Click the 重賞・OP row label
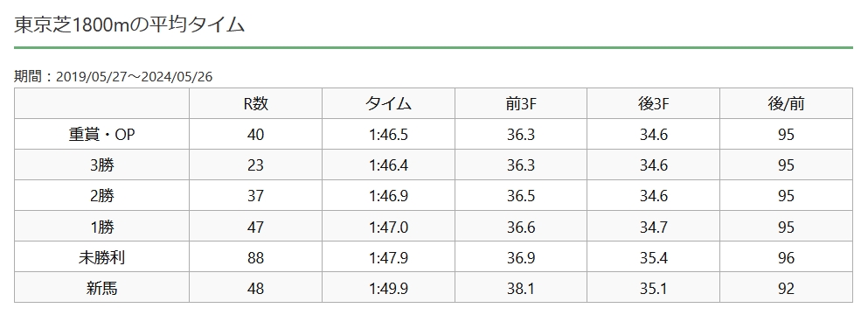 tap(101, 135)
